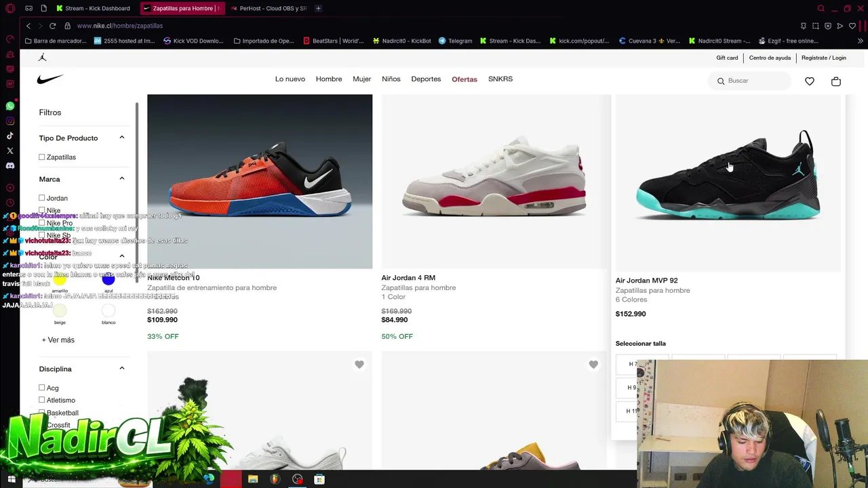Select the blanco color swatch
The width and height of the screenshot is (868, 488).
[108, 310]
